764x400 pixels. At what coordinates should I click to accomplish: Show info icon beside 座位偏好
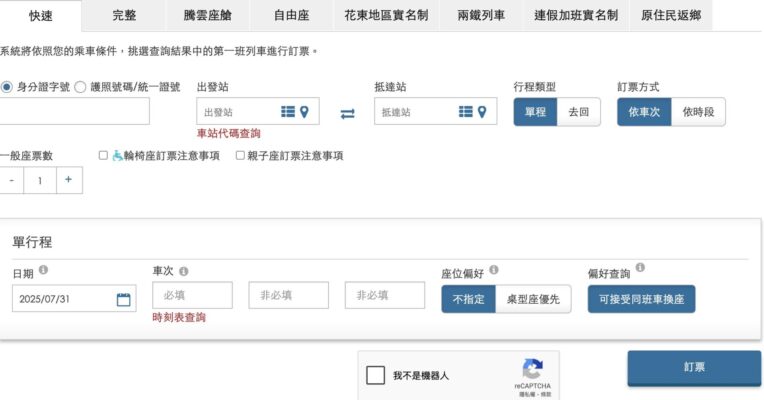point(494,269)
